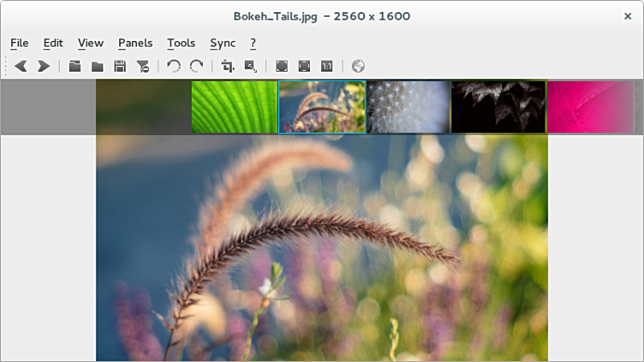
Task: Click the resize image icon
Action: point(250,66)
